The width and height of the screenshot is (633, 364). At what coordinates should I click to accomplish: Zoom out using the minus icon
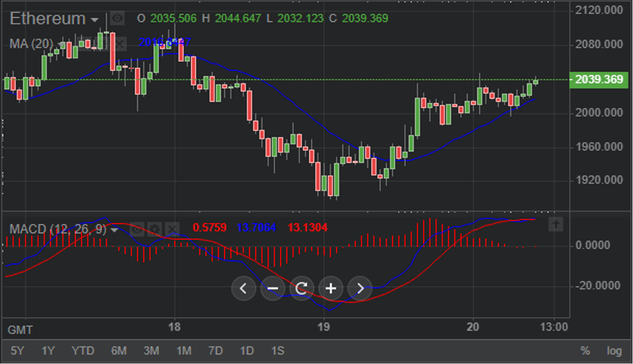point(273,289)
